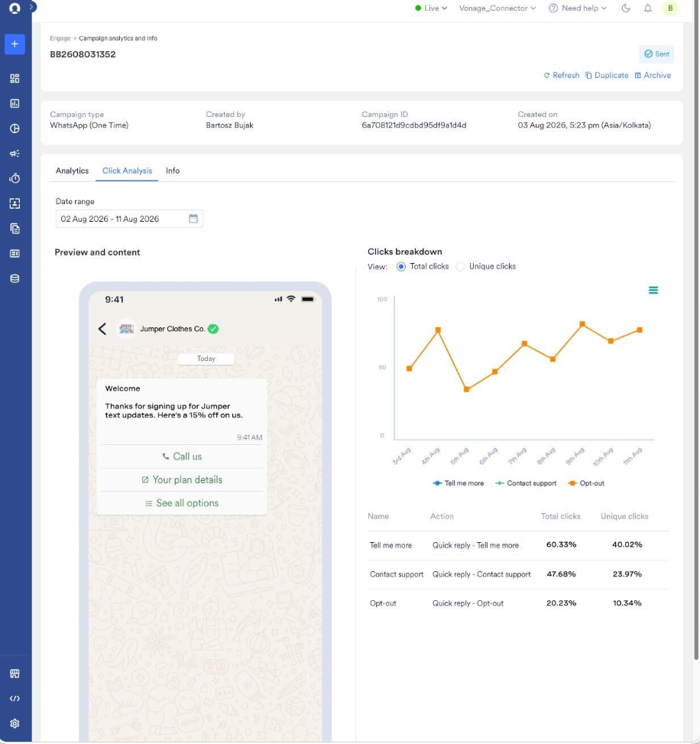Click the verified badge beside Jumper Clothes Co.
The width and height of the screenshot is (700, 744).
(x=213, y=329)
